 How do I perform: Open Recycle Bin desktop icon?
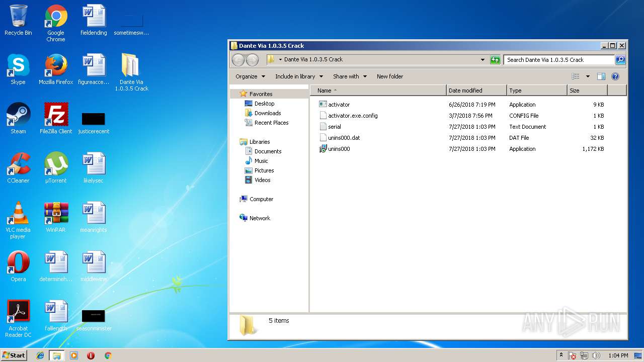point(18,20)
